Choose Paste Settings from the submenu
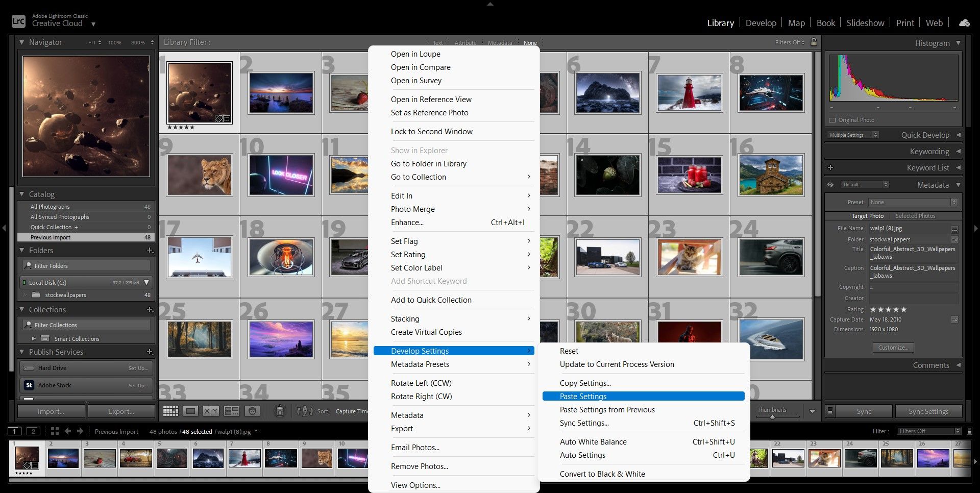The image size is (980, 493). tap(583, 397)
